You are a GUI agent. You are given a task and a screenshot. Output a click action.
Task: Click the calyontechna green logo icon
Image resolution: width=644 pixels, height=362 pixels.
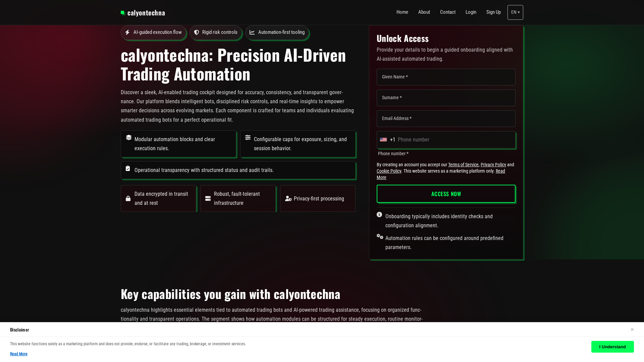click(123, 13)
